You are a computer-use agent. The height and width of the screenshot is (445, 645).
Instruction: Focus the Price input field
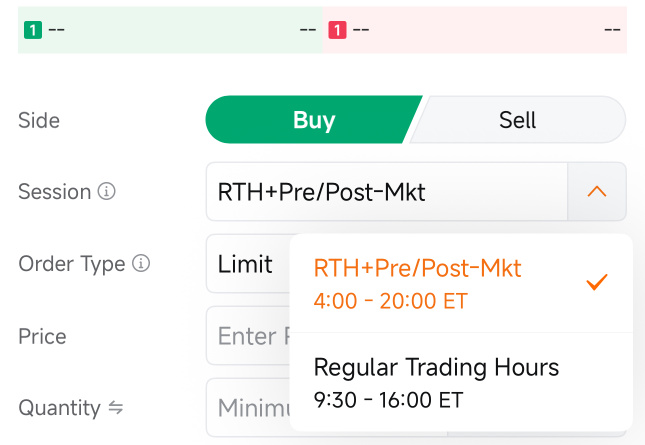tap(247, 336)
